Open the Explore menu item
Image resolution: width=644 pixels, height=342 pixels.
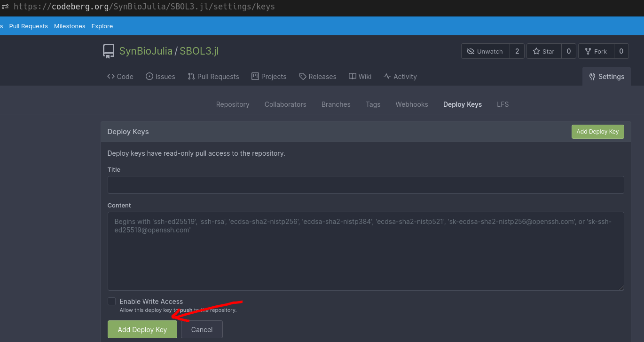(x=102, y=26)
